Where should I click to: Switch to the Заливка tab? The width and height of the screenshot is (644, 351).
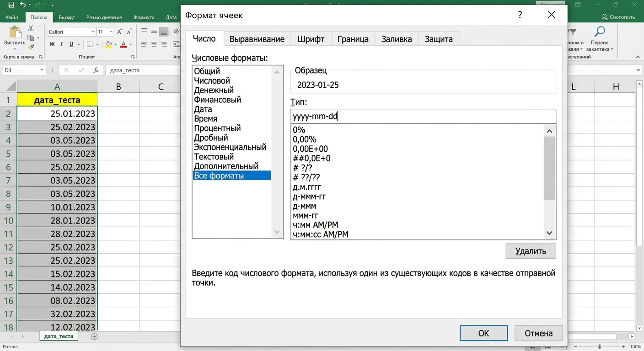[x=397, y=39]
